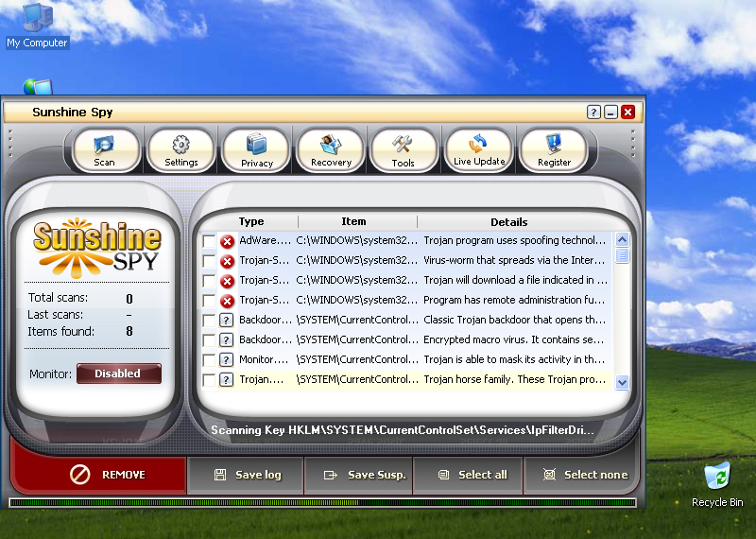The image size is (756, 539).
Task: Check box for Trojan horse family row
Action: [209, 380]
